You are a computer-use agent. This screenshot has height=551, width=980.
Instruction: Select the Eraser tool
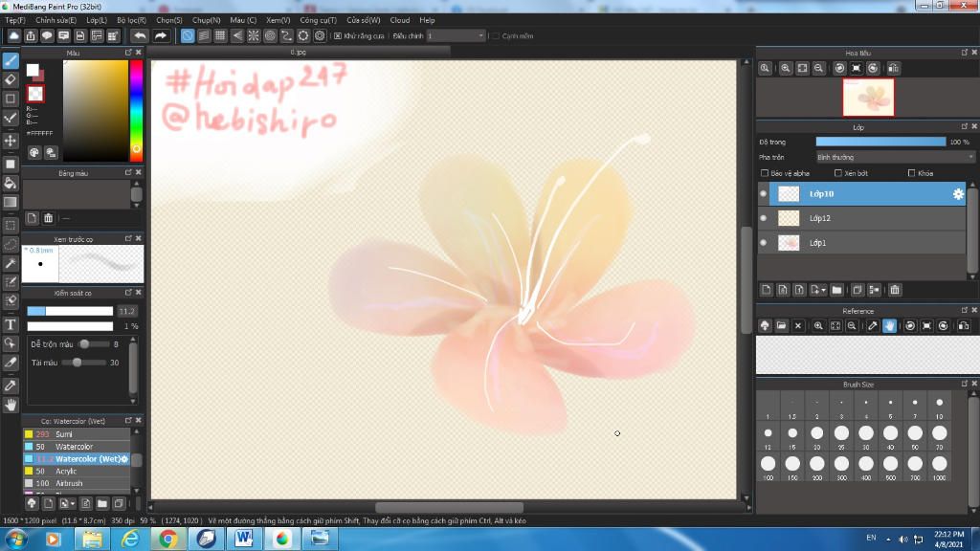[11, 79]
